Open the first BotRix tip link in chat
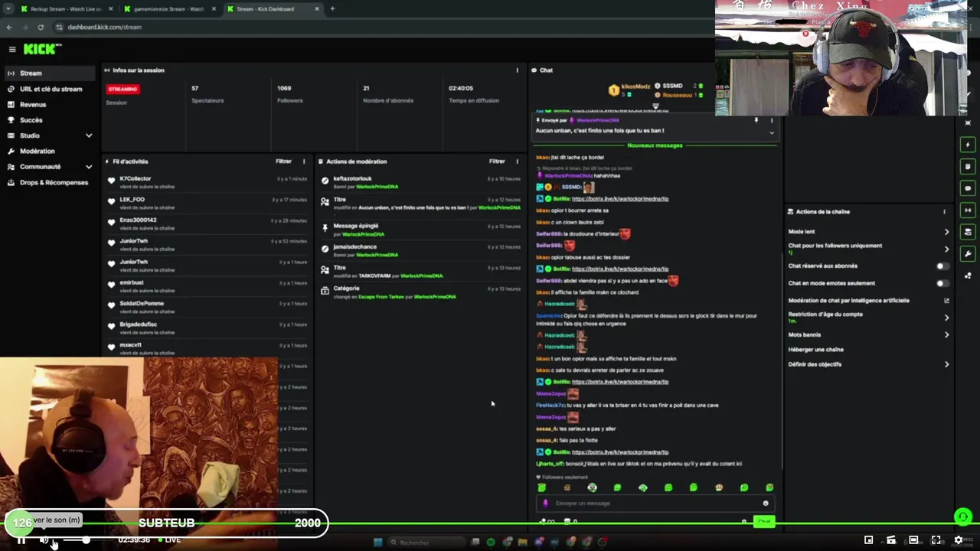 tap(620, 199)
